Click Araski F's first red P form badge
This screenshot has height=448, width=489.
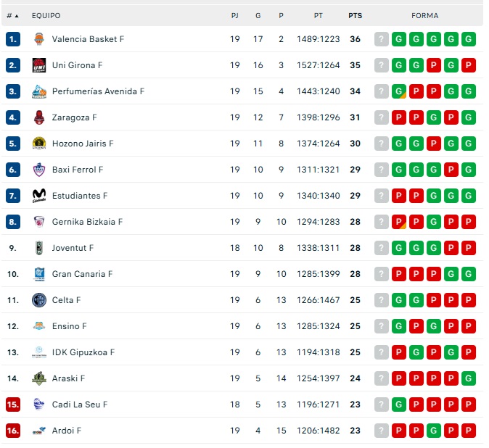coord(399,378)
